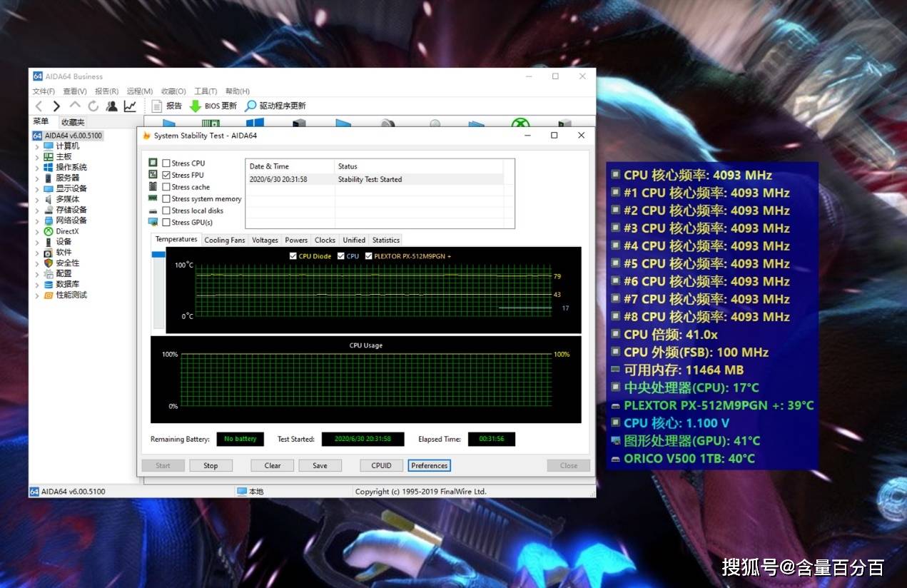Click the disk icon beside Stress local disks
Viewport: 907px width, 588px height.
(x=153, y=211)
